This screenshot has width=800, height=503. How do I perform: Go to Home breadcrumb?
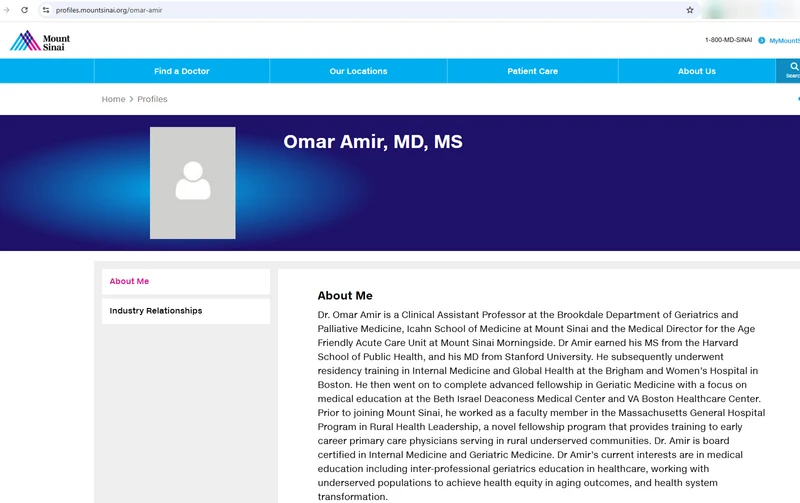113,99
